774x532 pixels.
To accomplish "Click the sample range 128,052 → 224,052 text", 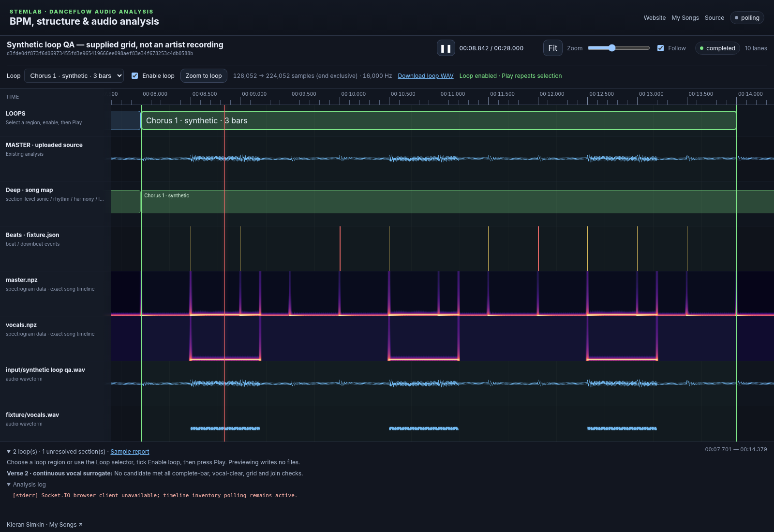I will click(313, 76).
